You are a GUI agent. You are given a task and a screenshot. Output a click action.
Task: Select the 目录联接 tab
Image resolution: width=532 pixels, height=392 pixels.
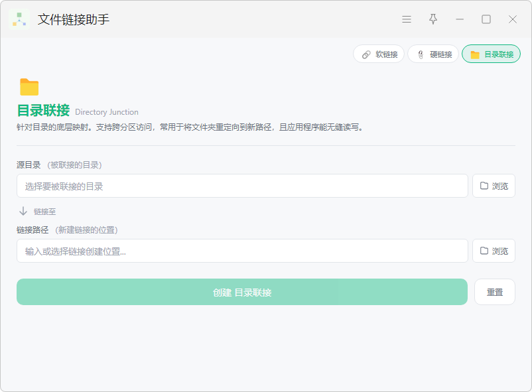click(491, 54)
